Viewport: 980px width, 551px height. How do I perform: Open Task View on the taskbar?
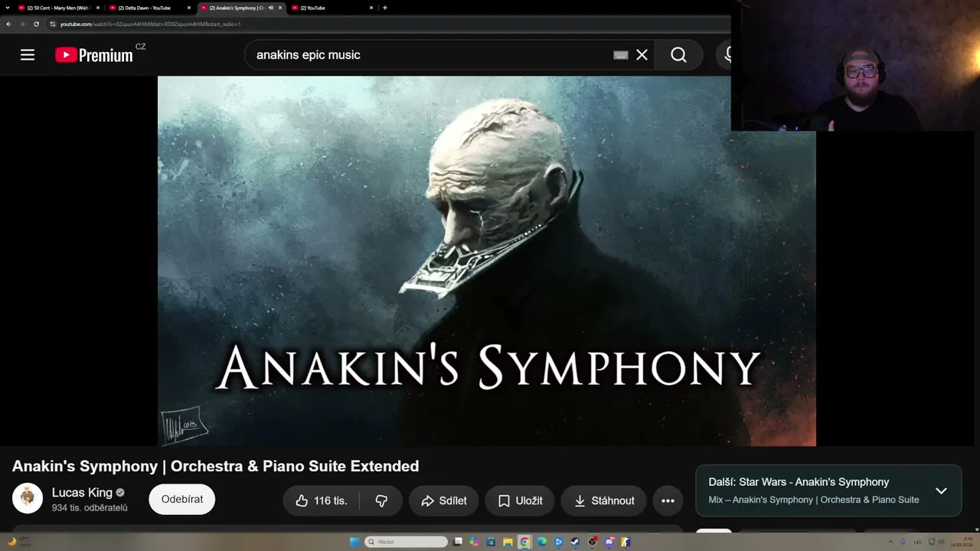click(x=458, y=542)
